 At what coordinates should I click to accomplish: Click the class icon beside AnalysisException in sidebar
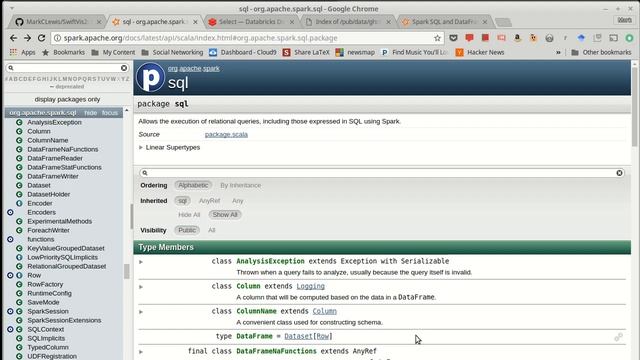click(x=19, y=122)
